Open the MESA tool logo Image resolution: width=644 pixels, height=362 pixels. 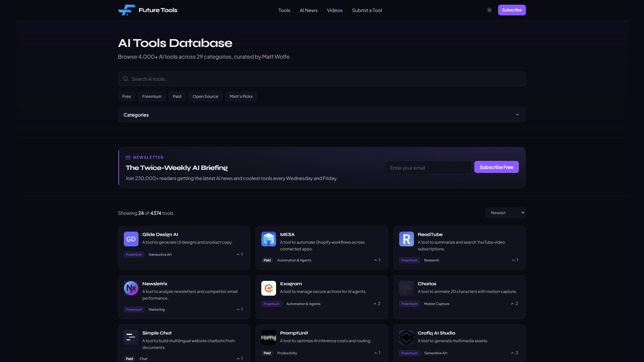click(x=269, y=239)
